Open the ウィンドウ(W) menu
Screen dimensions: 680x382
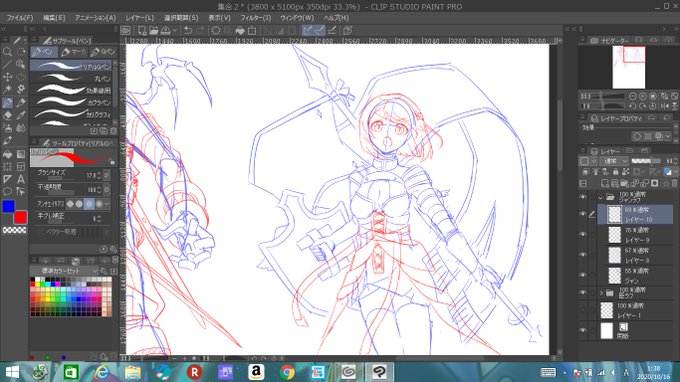coord(297,18)
